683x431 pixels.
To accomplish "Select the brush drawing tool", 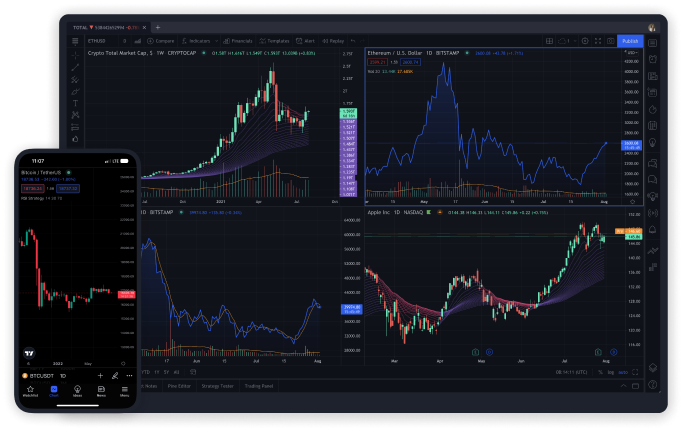I will (x=75, y=92).
